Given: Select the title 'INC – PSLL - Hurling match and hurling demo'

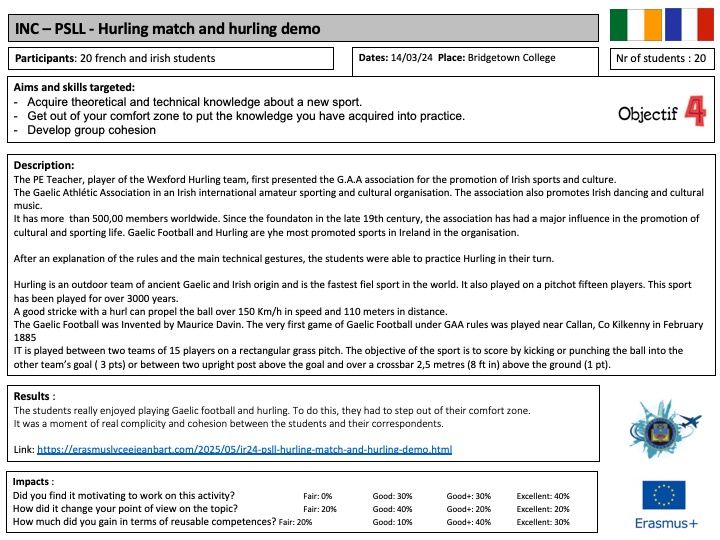Looking at the screenshot, I should [x=168, y=29].
